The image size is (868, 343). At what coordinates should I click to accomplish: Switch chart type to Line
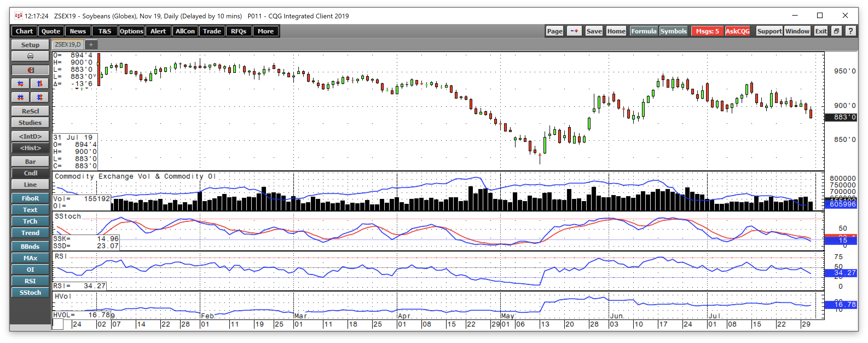click(x=30, y=185)
